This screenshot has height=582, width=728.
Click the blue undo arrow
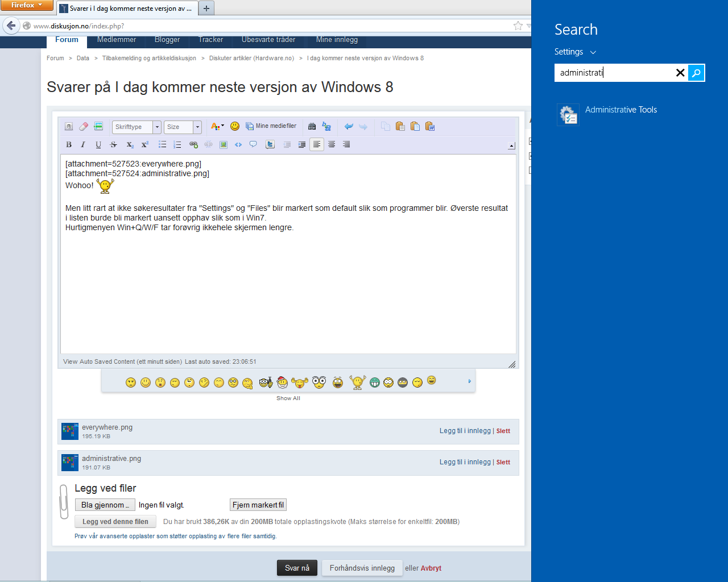(349, 126)
